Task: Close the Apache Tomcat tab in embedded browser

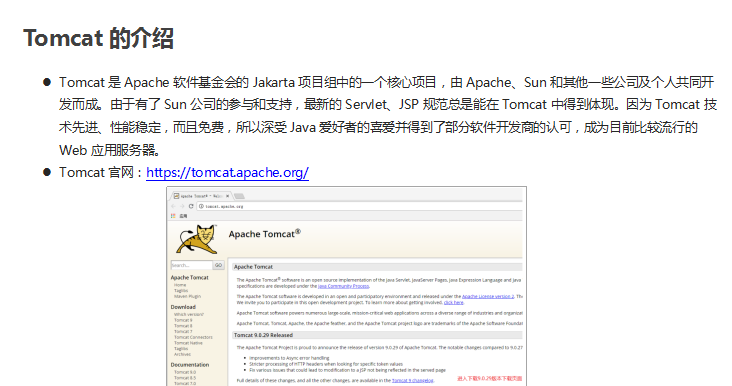Action: click(227, 196)
